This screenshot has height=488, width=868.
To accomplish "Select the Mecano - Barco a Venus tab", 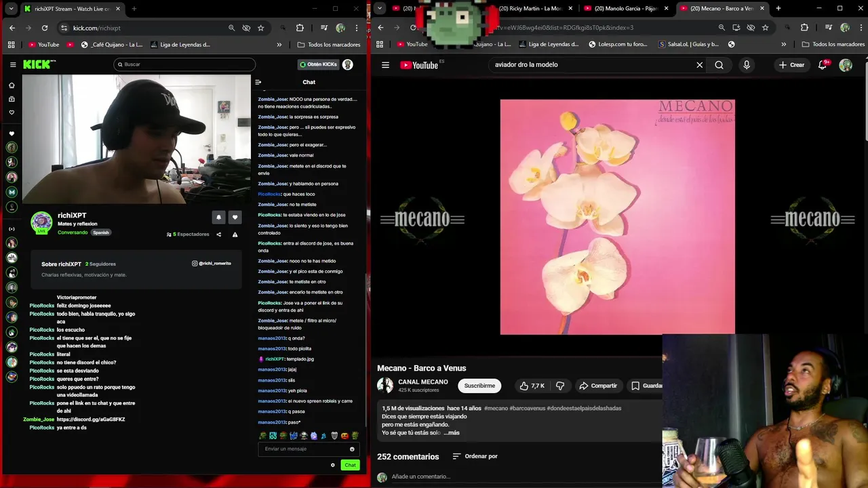I will [x=720, y=9].
